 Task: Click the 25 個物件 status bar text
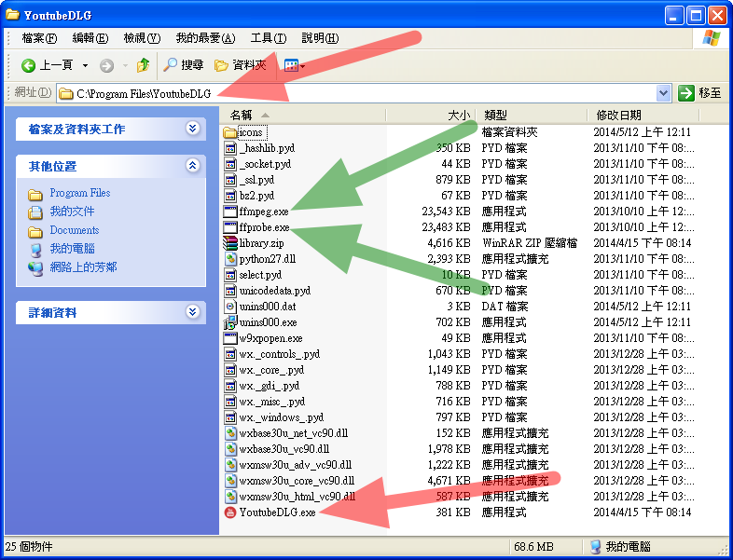29,546
